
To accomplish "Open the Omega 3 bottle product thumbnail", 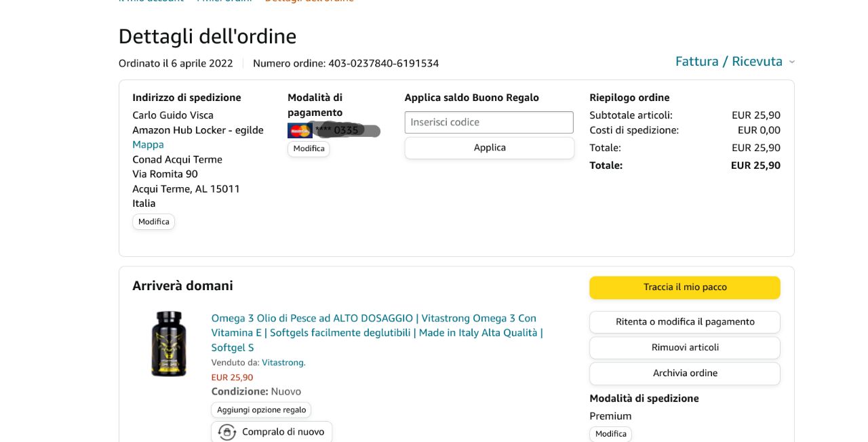I will coord(168,344).
